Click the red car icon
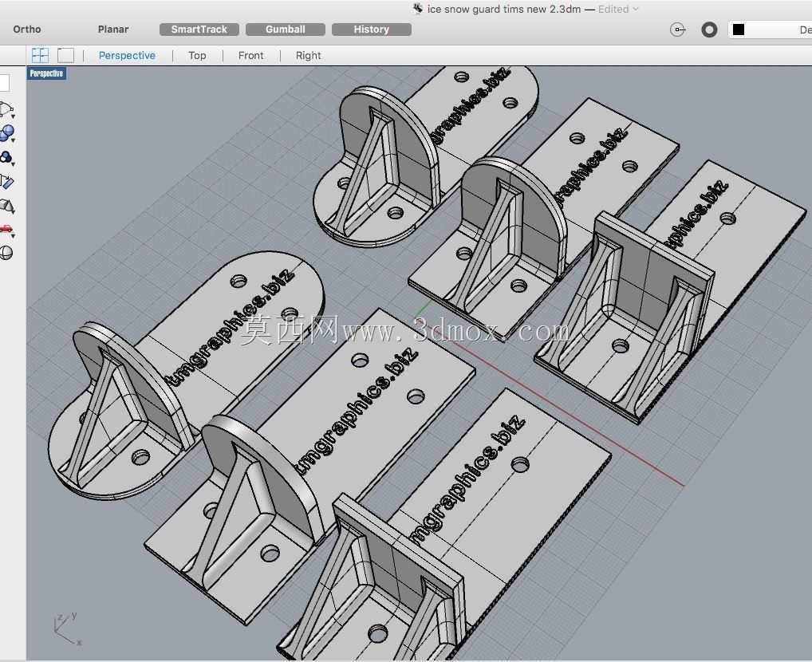The width and height of the screenshot is (812, 662). pyautogui.click(x=6, y=229)
